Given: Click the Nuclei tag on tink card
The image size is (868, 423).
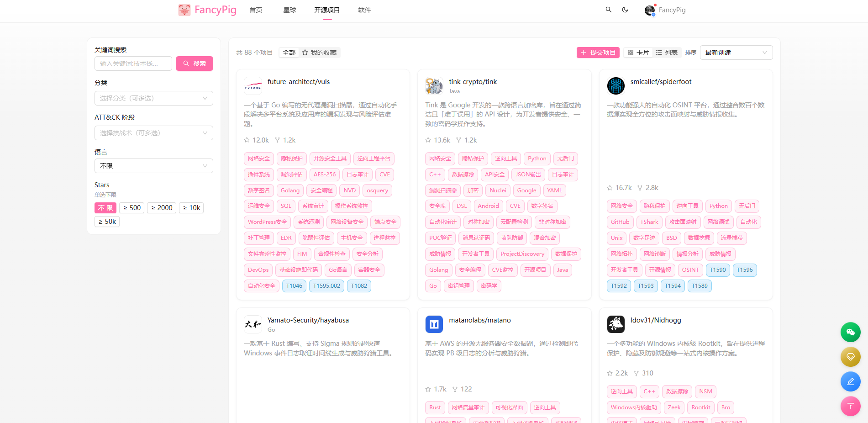Looking at the screenshot, I should tap(498, 190).
